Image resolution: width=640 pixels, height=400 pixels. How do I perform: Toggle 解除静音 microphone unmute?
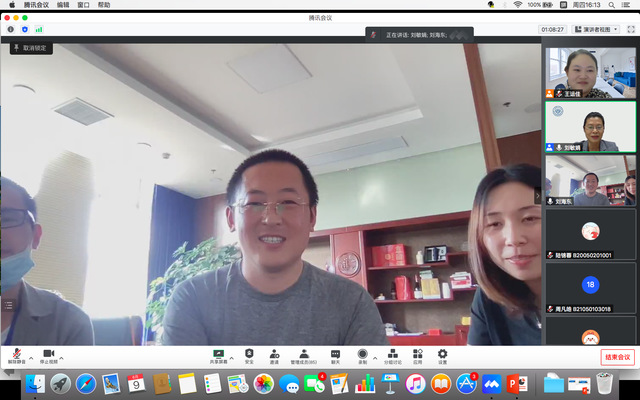(x=16, y=354)
